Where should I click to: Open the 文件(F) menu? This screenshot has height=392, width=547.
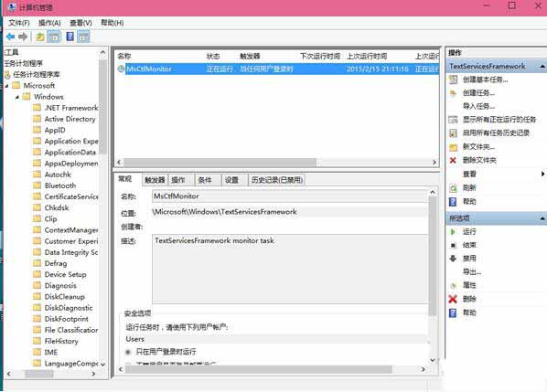tap(19, 23)
